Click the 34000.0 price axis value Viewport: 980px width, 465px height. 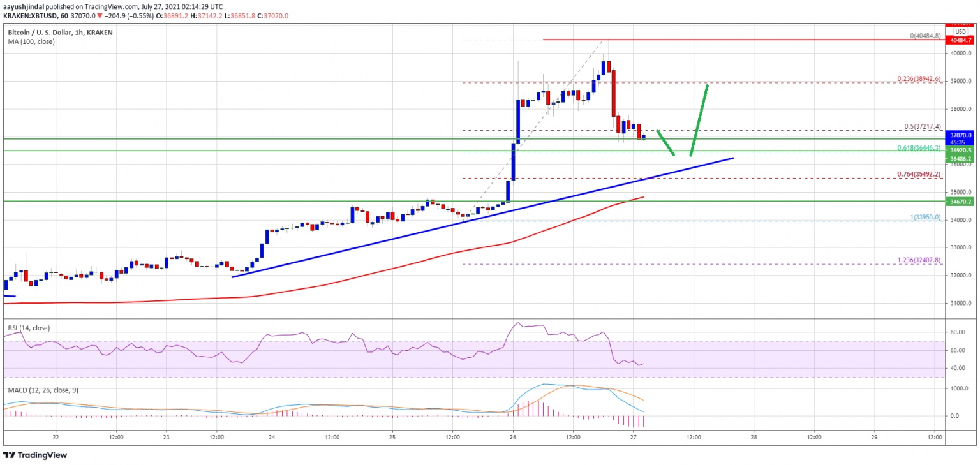click(961, 220)
